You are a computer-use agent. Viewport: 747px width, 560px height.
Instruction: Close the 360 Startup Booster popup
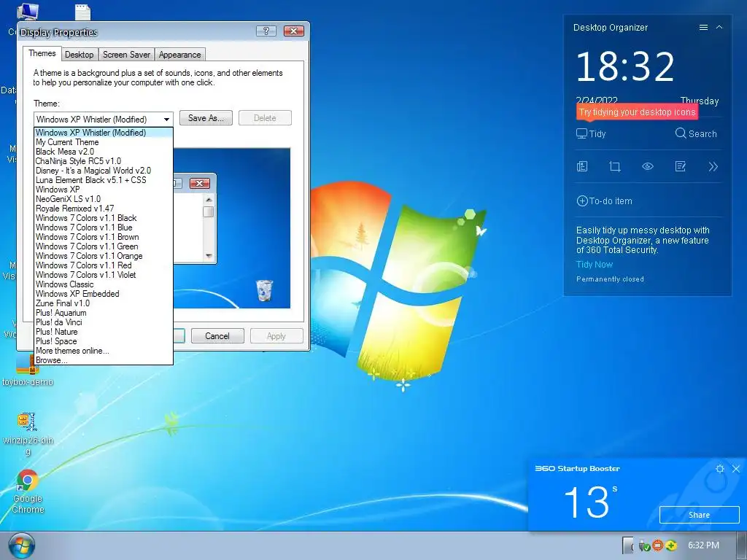tap(736, 469)
